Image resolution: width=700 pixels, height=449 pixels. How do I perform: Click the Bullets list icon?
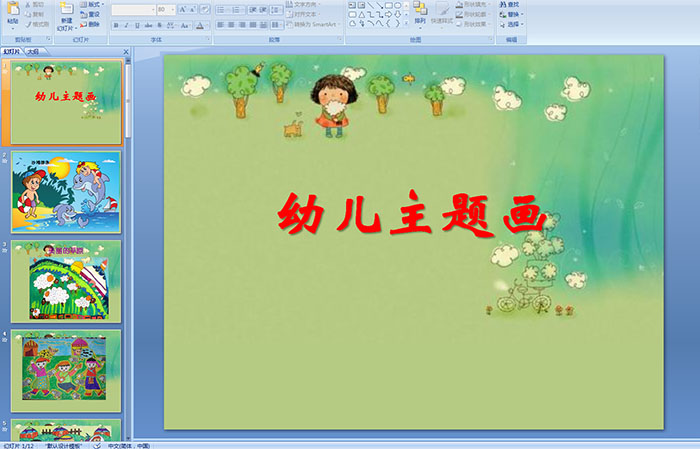pos(222,9)
